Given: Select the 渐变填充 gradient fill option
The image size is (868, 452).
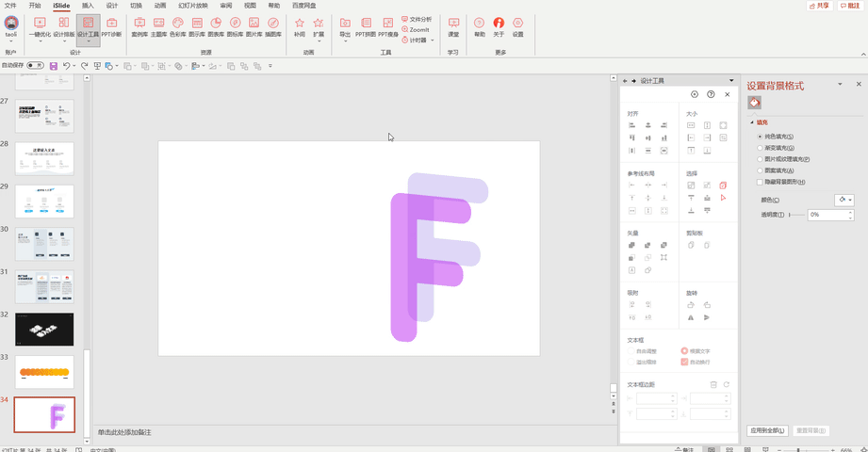Looking at the screenshot, I should coord(776,148).
